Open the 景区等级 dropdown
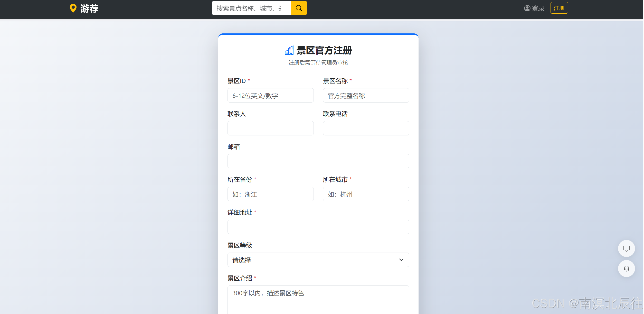Viewport: 644px width, 314px height. [x=318, y=260]
